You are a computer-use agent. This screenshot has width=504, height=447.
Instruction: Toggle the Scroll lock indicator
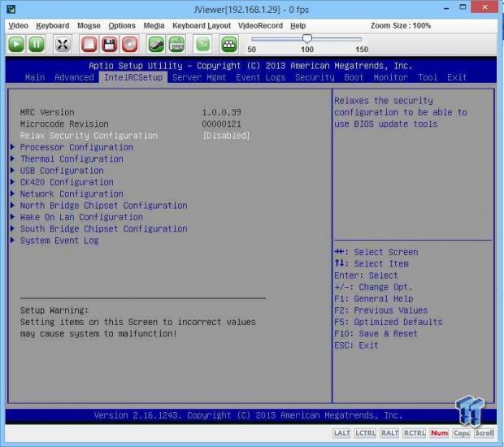pyautogui.click(x=484, y=433)
